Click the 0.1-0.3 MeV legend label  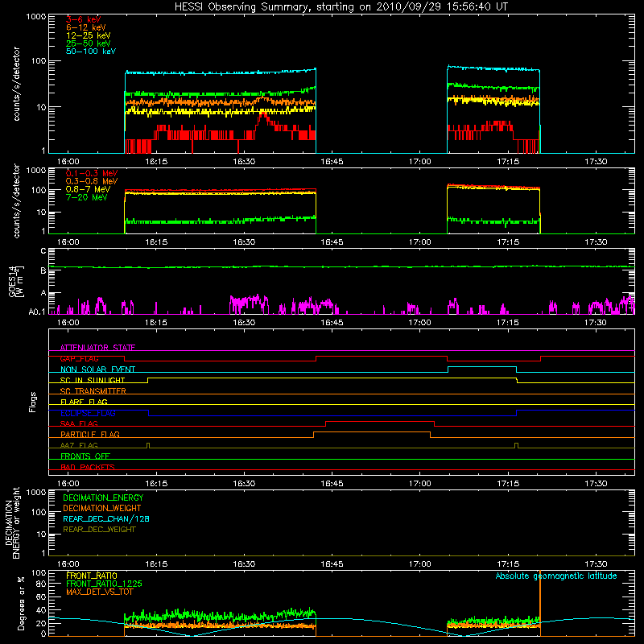click(x=92, y=173)
